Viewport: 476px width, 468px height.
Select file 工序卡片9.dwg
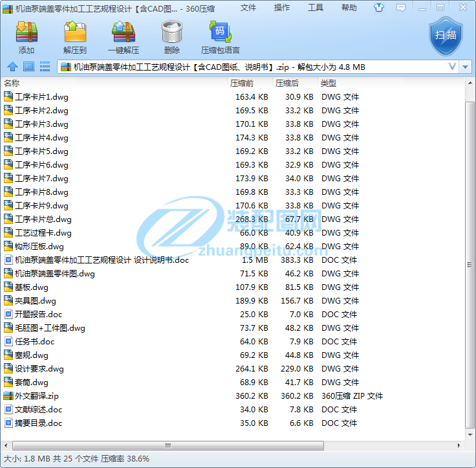(41, 205)
